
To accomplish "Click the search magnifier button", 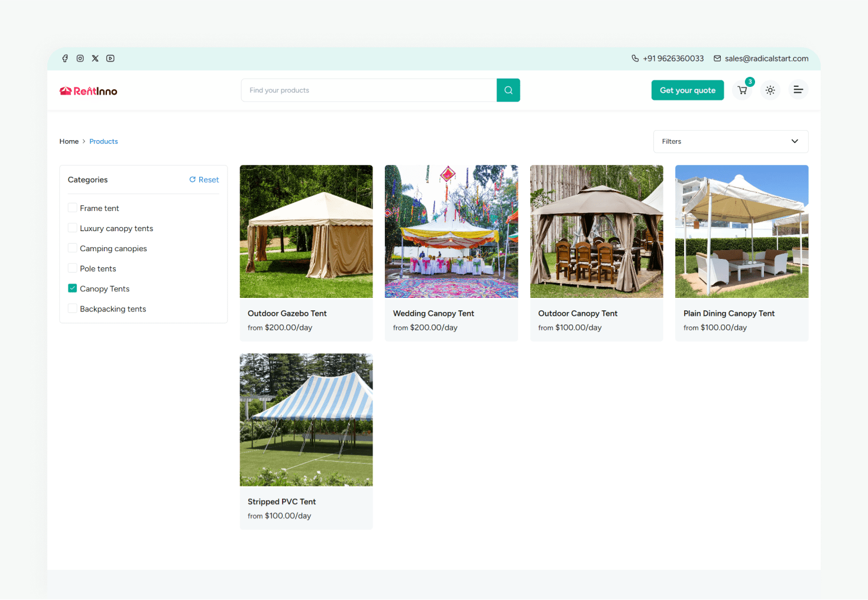I will coord(509,90).
